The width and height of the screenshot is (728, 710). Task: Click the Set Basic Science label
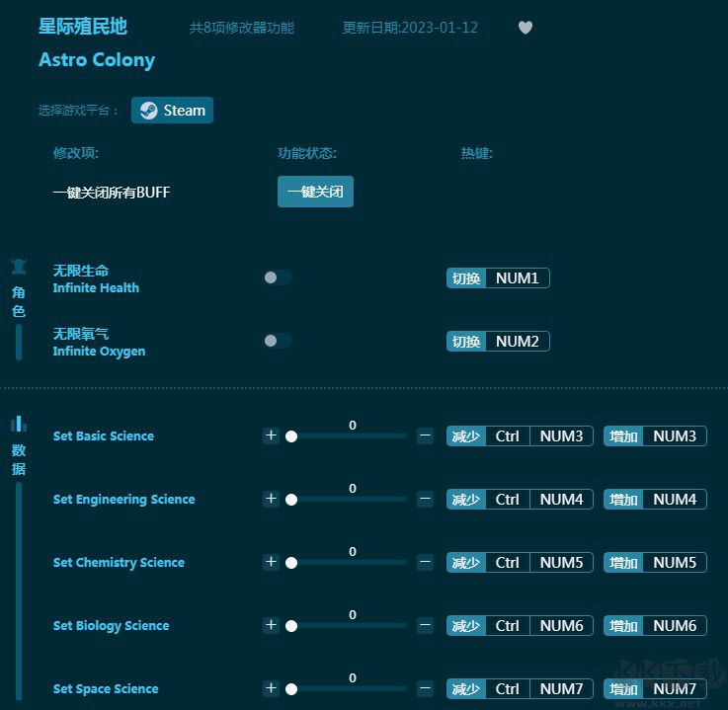click(104, 435)
